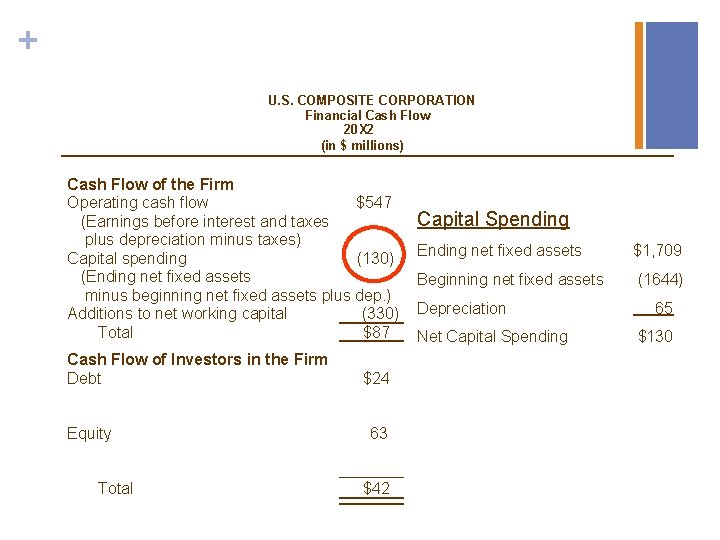Click the Depreciation label

[x=461, y=309]
